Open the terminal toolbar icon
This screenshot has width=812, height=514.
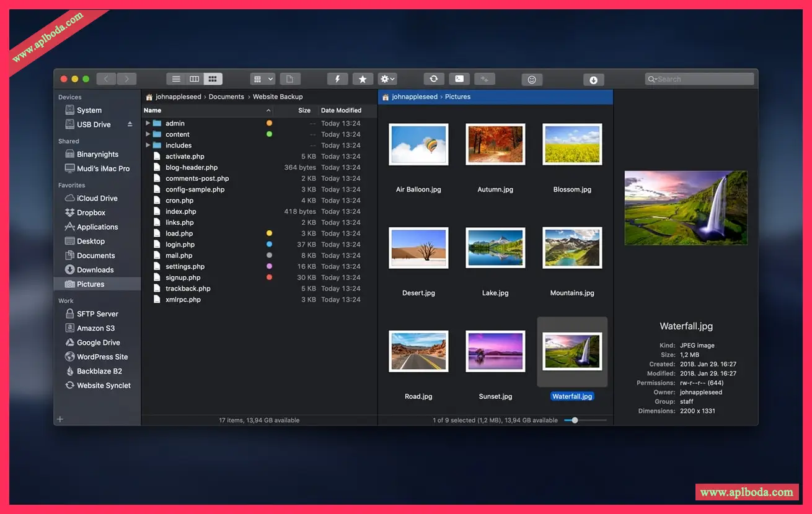[x=459, y=79]
